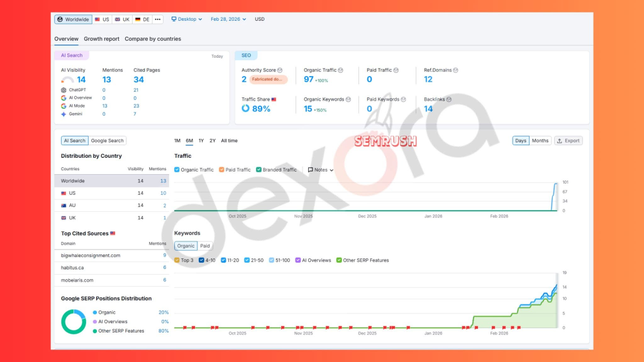Select the Organic keywords tab

186,246
